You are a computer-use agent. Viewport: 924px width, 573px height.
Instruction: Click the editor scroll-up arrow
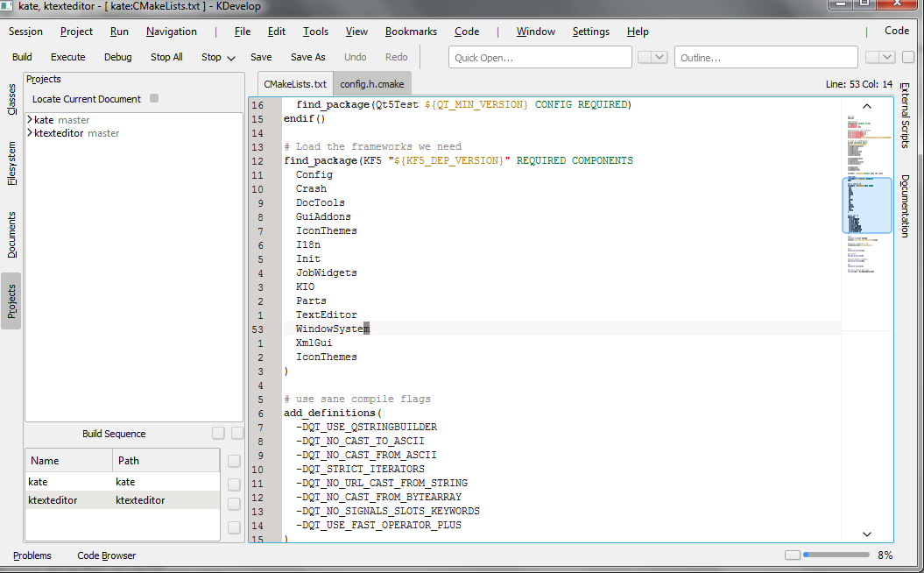(x=867, y=106)
